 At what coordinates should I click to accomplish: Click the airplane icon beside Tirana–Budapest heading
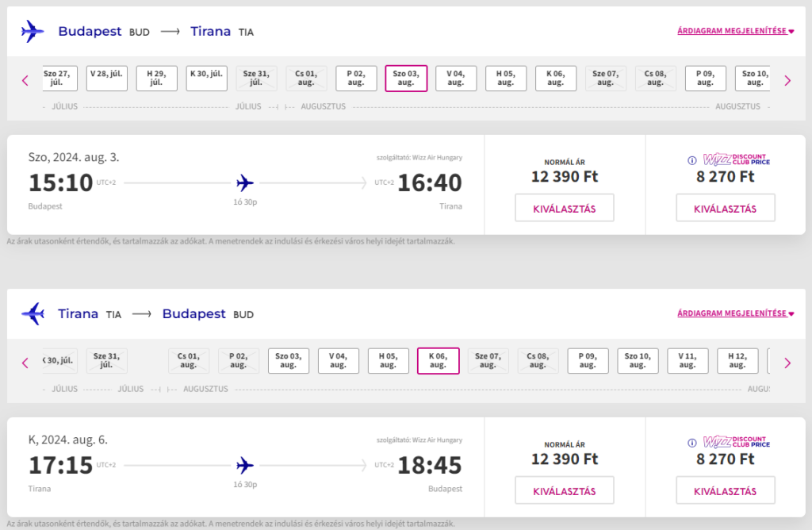(x=33, y=314)
